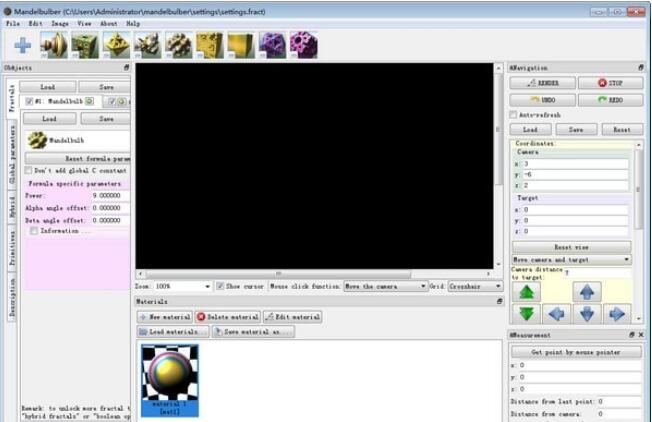This screenshot has height=422, width=652.
Task: Open the Mouse click function dropdown
Action: tap(423, 286)
